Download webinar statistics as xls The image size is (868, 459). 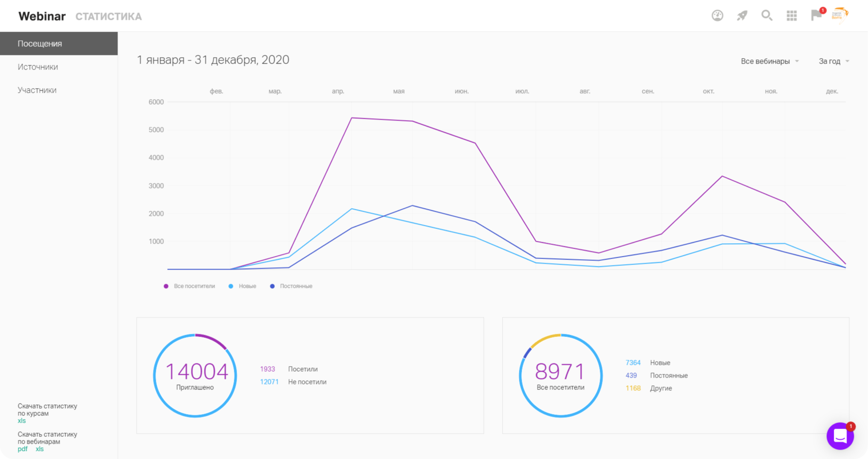tap(40, 449)
